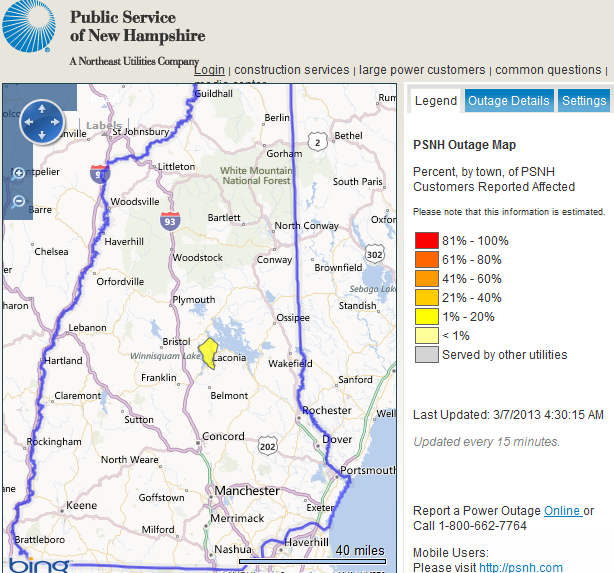Click the Franklin label on the map
Screen dimensions: 614x573
click(x=159, y=378)
